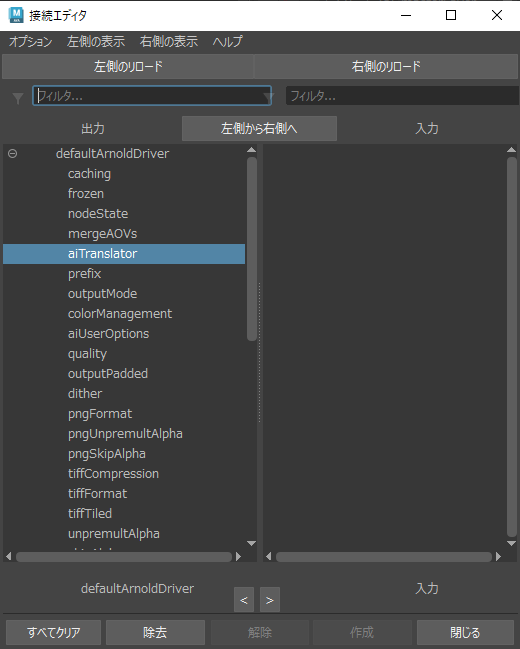Select the frozen attribute

[124, 193]
